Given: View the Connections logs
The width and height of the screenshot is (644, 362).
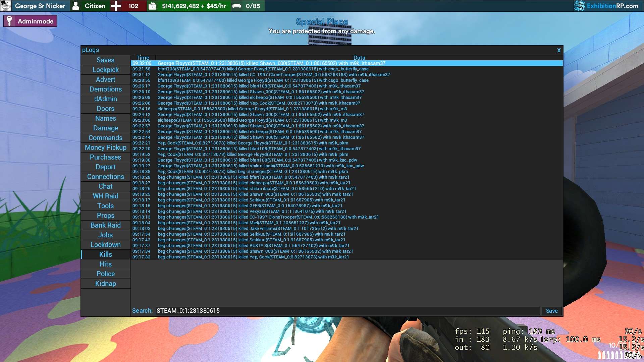Looking at the screenshot, I should pos(106,177).
